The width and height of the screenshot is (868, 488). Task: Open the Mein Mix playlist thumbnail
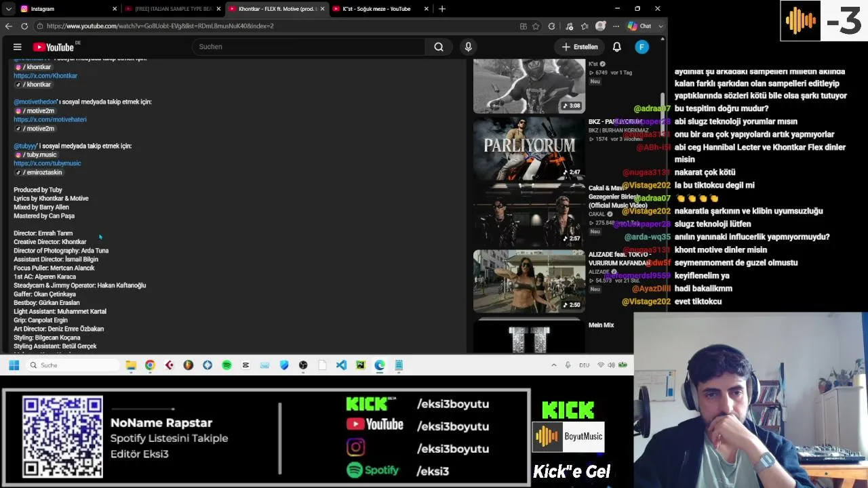[x=529, y=335]
